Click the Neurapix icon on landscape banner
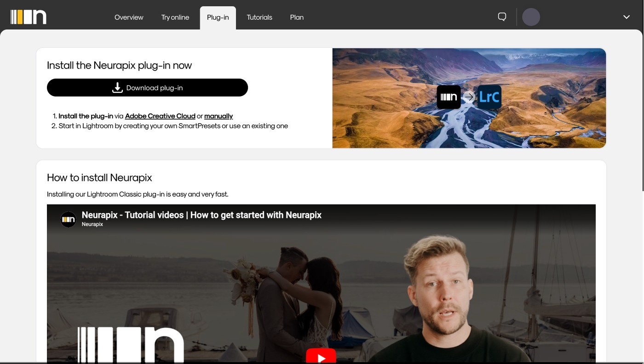This screenshot has height=364, width=644. [448, 97]
